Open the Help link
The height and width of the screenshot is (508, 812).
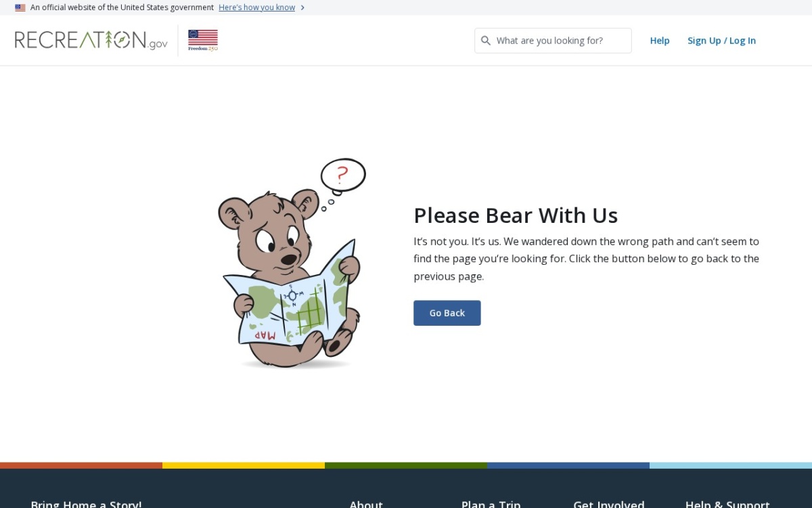[x=660, y=41]
